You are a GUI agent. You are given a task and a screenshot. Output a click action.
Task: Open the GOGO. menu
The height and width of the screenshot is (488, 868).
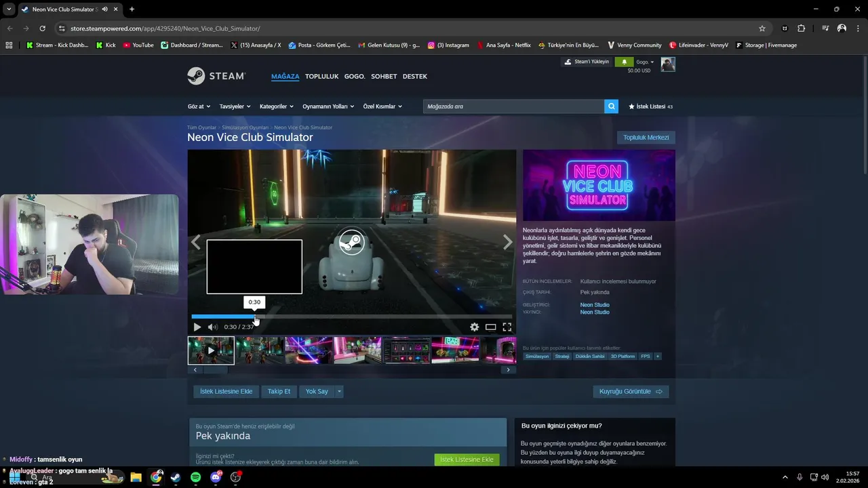355,76
